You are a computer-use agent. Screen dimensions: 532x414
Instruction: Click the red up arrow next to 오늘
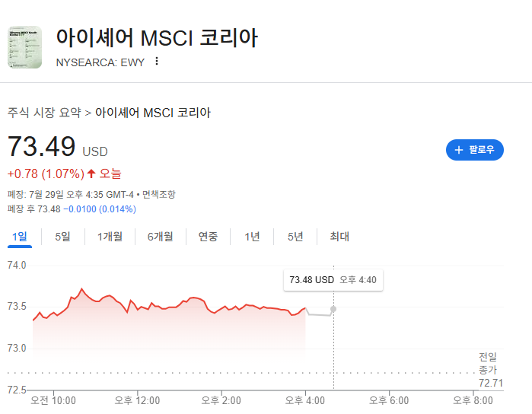point(91,174)
